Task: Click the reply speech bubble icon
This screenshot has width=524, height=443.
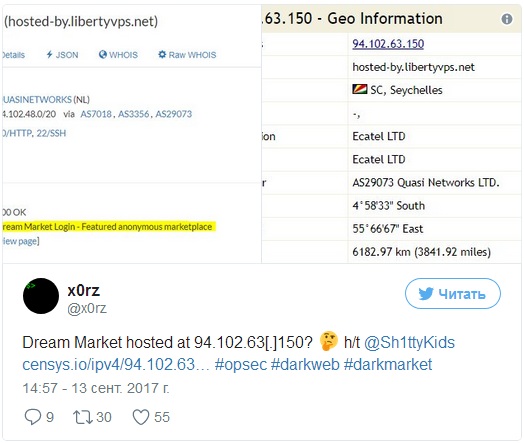Action: click(x=33, y=417)
